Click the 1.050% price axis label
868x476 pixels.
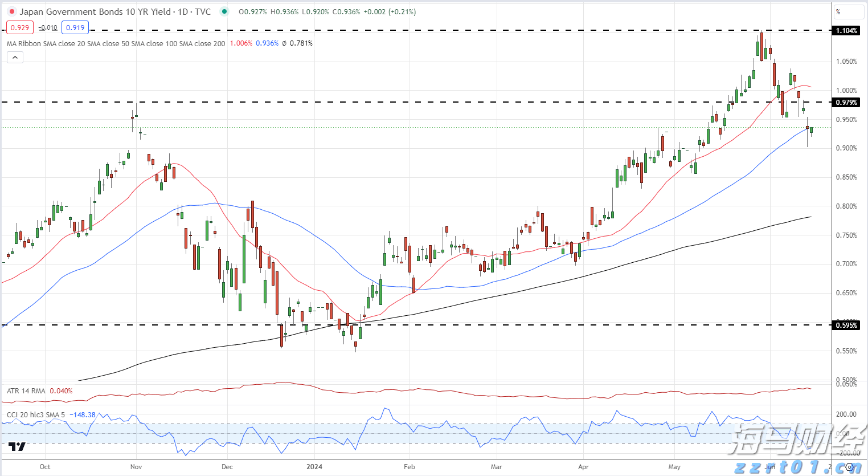pos(846,62)
